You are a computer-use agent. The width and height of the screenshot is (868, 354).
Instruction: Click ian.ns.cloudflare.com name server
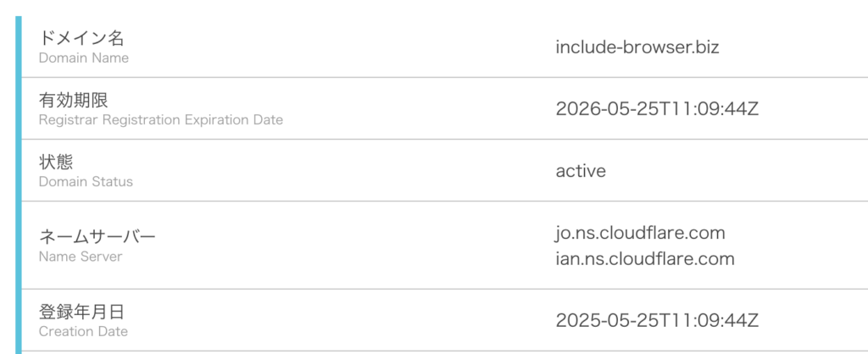tap(645, 259)
